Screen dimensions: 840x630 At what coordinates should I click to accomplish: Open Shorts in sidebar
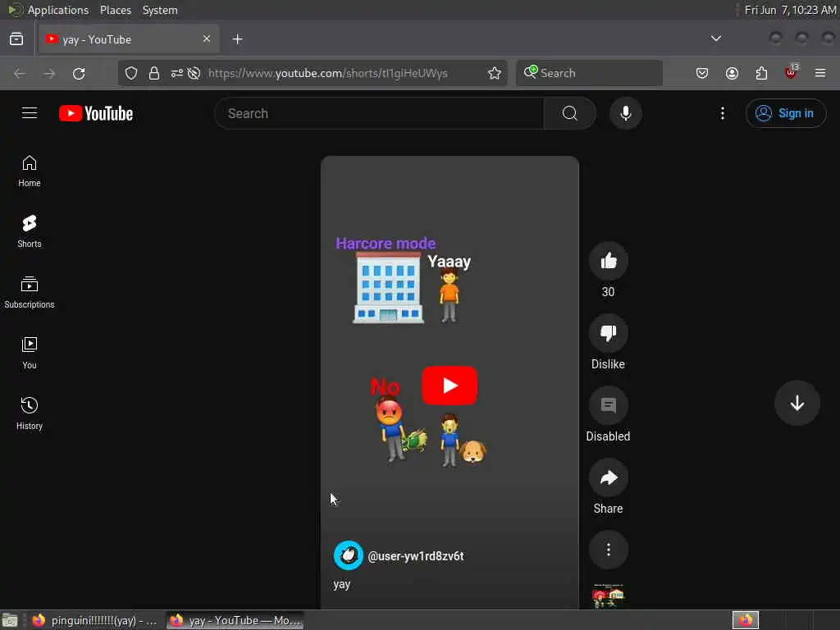click(30, 232)
